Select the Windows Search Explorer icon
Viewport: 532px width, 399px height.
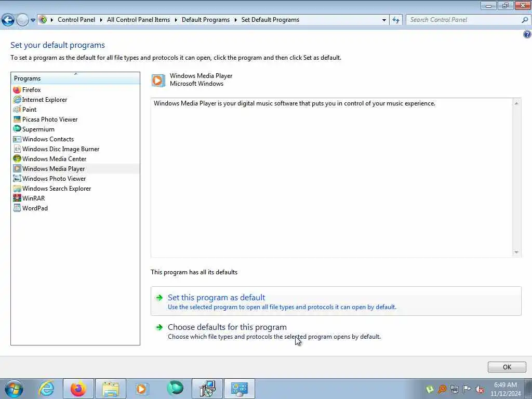tap(17, 188)
